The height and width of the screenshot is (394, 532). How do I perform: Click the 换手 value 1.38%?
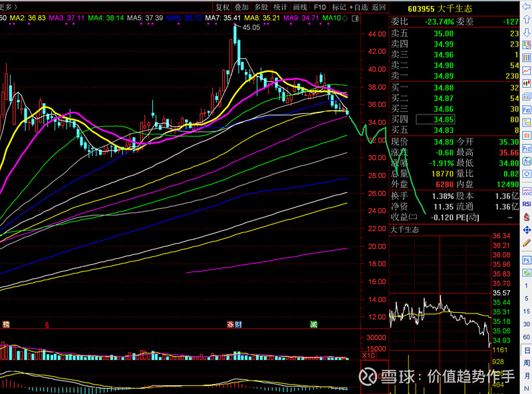pyautogui.click(x=443, y=196)
